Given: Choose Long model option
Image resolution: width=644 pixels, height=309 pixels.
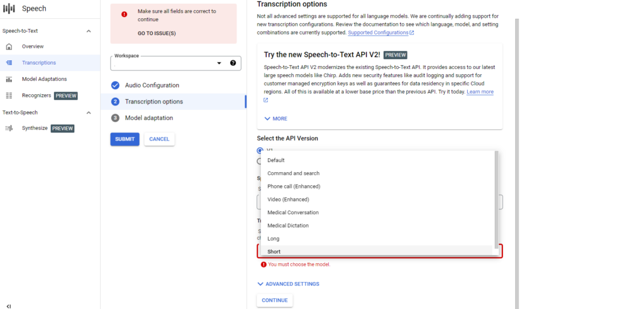Looking at the screenshot, I should click(x=377, y=239).
